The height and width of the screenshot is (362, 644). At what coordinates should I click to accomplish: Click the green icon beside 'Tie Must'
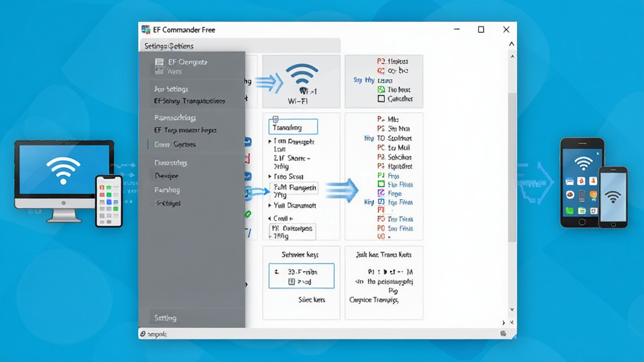coord(381,89)
